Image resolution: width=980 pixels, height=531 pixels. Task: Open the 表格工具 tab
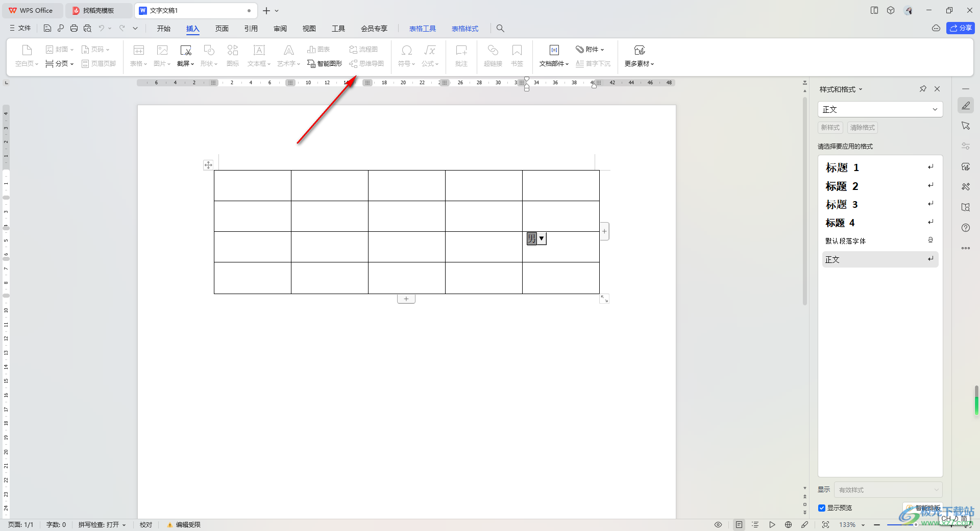point(423,29)
